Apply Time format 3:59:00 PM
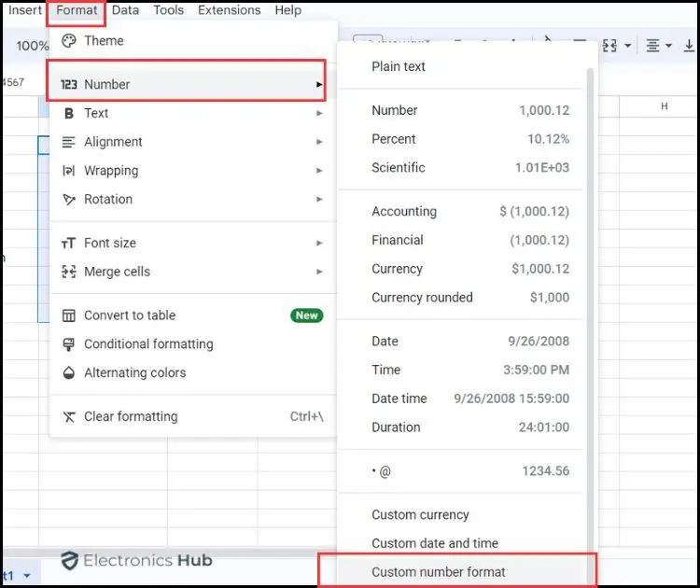The width and height of the screenshot is (700, 588). [x=462, y=370]
